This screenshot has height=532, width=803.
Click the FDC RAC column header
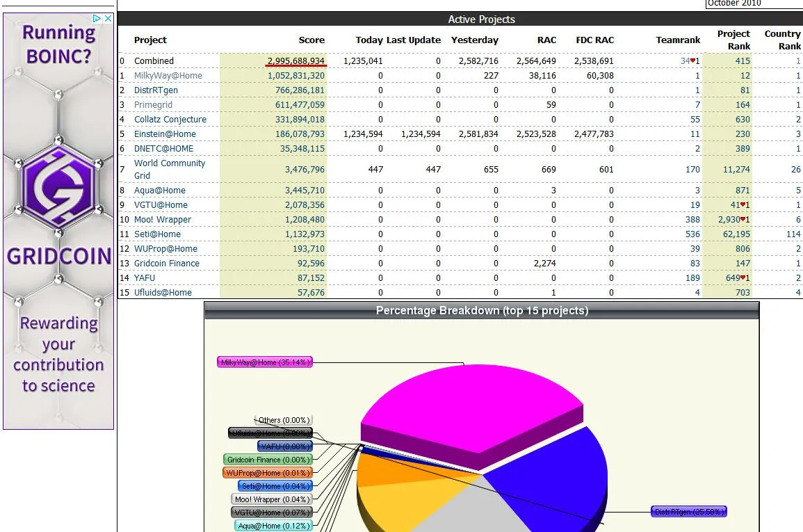click(x=594, y=40)
